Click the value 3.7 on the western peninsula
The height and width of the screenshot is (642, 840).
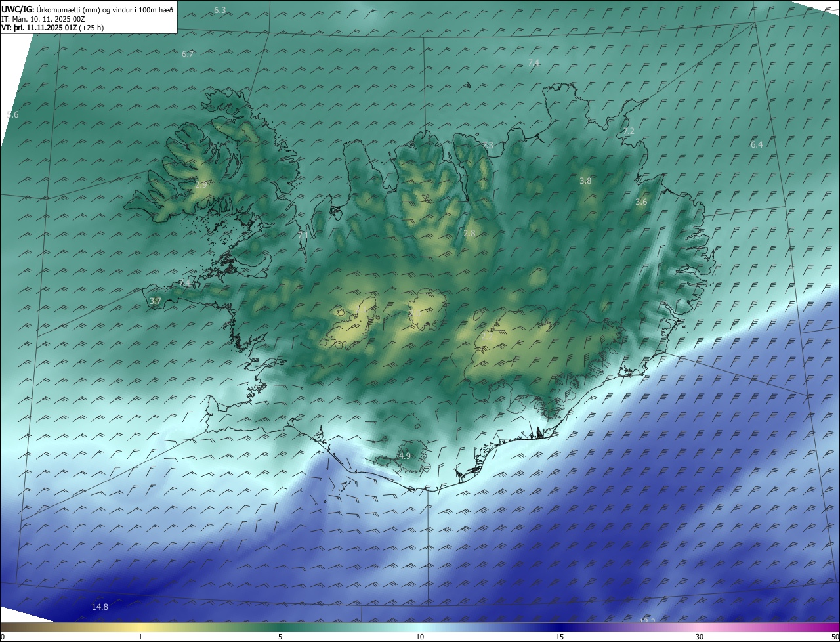click(x=156, y=301)
